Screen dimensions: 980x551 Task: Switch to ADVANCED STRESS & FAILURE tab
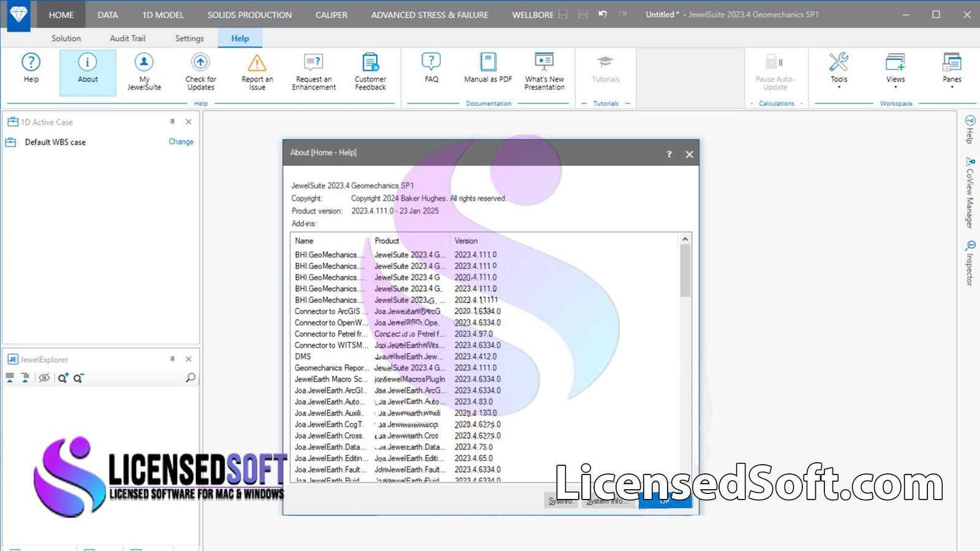(430, 15)
